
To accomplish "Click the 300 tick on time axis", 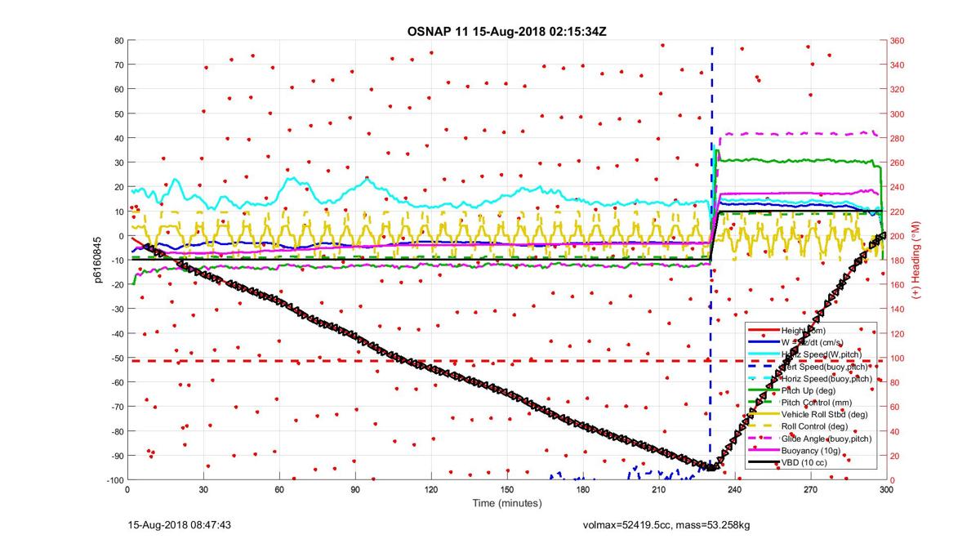I will pos(887,490).
